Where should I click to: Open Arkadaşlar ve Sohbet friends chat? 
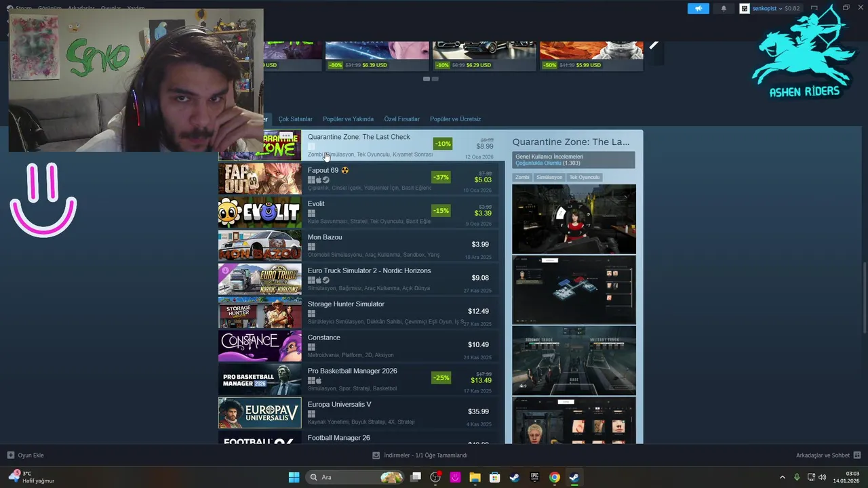click(828, 455)
